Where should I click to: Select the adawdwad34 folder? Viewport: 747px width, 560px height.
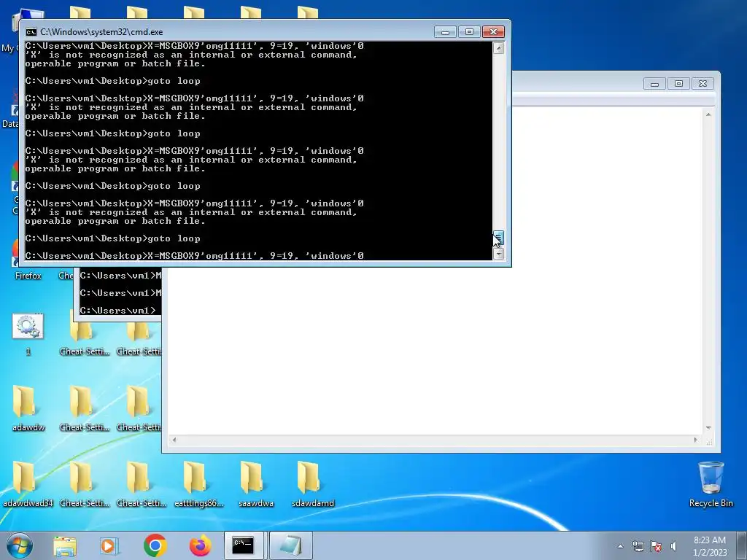pos(28,484)
